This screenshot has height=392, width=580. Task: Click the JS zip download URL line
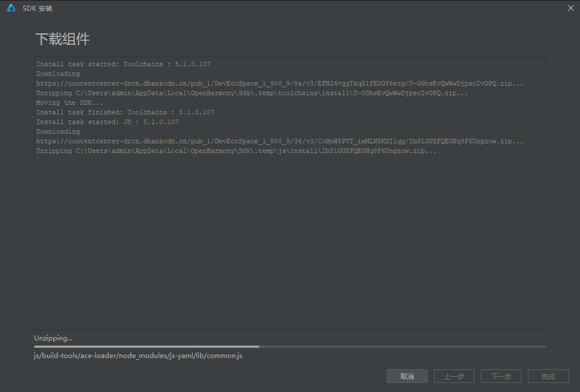coord(280,141)
